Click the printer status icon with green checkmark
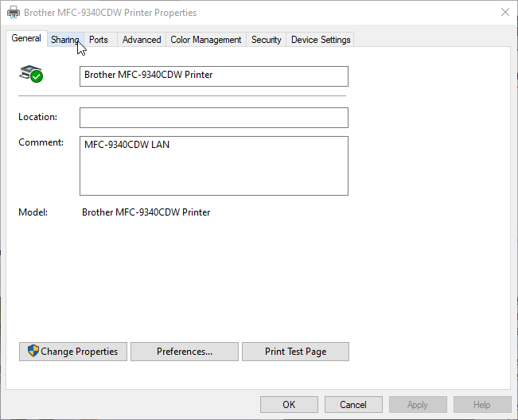The width and height of the screenshot is (518, 420). (31, 74)
